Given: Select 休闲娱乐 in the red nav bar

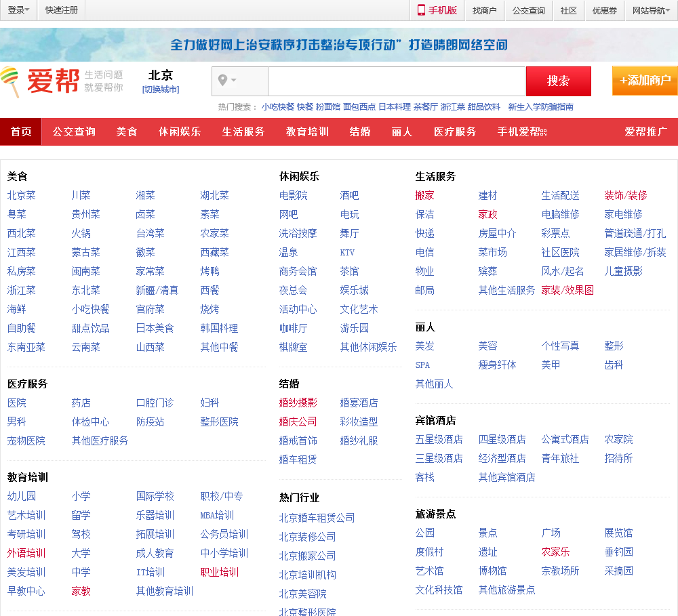Looking at the screenshot, I should (x=180, y=131).
